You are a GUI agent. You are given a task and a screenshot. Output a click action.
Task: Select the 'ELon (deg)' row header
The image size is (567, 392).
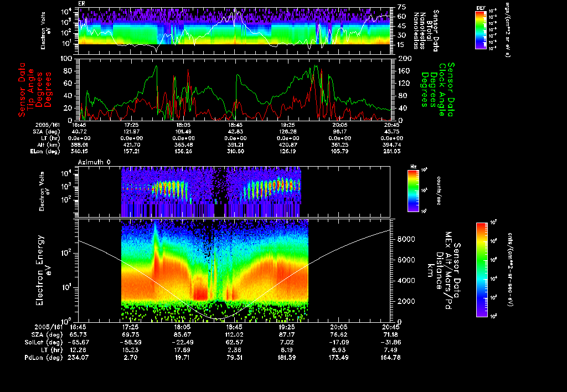[44, 152]
